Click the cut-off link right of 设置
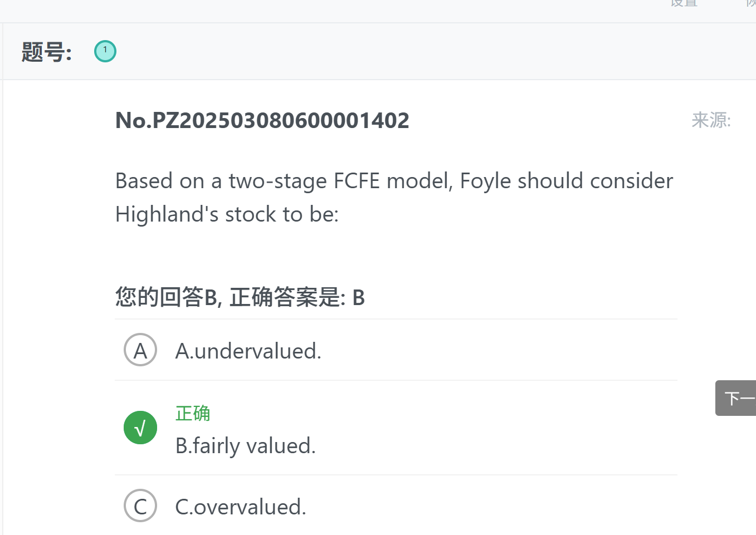Viewport: 756px width, 535px height. pos(751,3)
